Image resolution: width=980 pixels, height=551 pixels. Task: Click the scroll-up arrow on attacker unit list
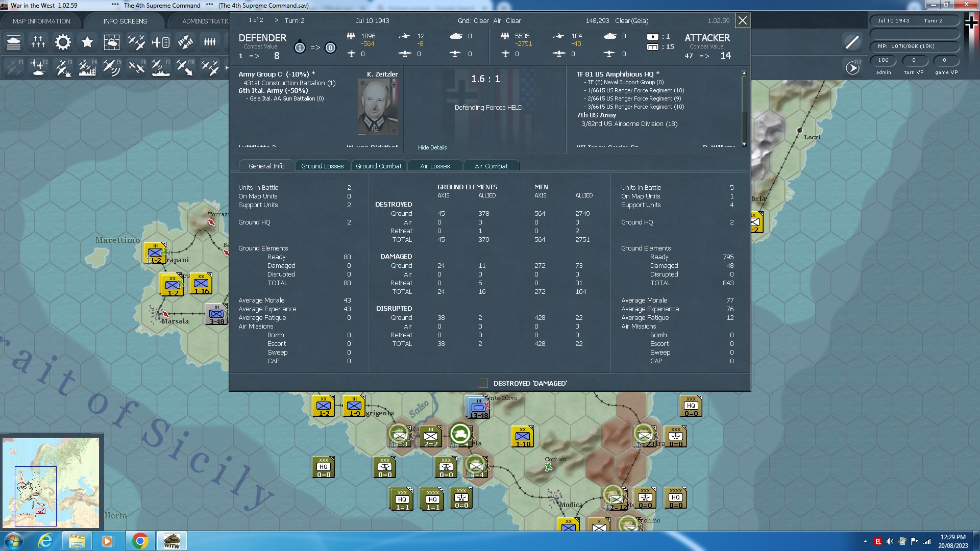744,72
